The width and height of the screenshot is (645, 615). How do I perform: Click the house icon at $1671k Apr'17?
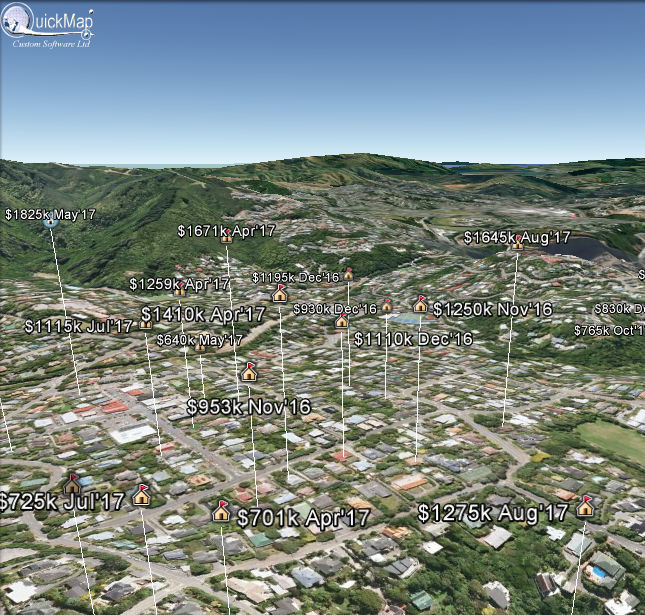tap(226, 236)
